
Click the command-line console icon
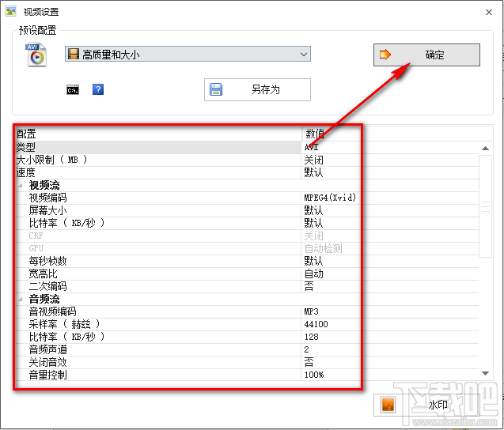click(x=73, y=90)
